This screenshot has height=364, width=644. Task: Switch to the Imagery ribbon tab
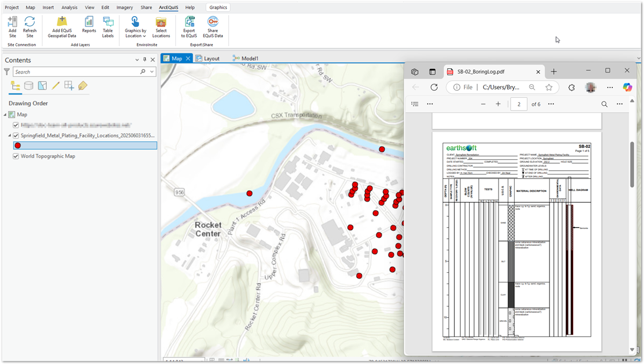click(x=125, y=8)
